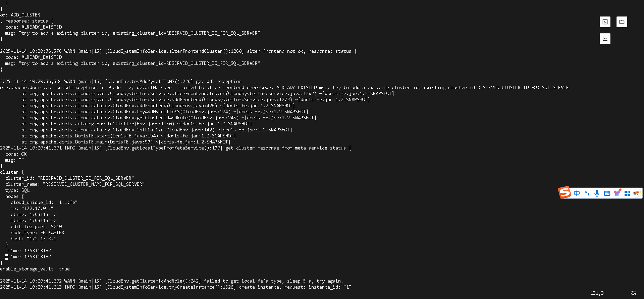Click the cursor position indicator 131,3
The height and width of the screenshot is (299, 644).
click(597, 293)
